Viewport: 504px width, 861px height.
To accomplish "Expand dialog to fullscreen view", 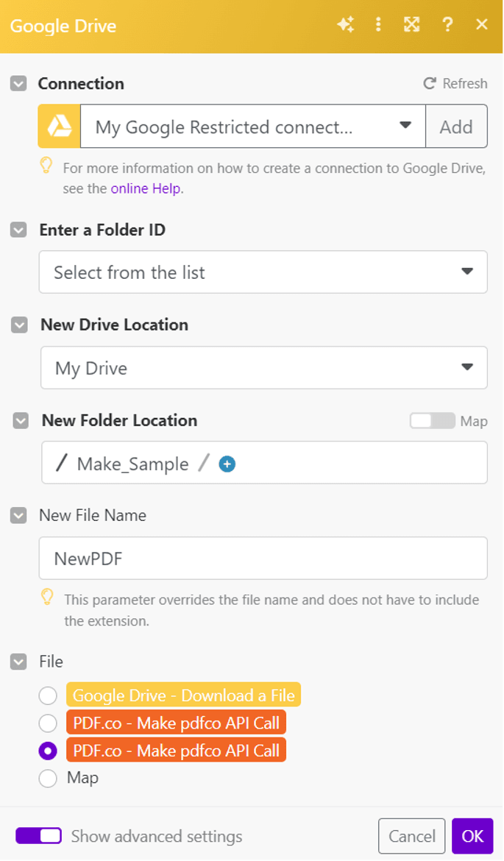I will 411,24.
